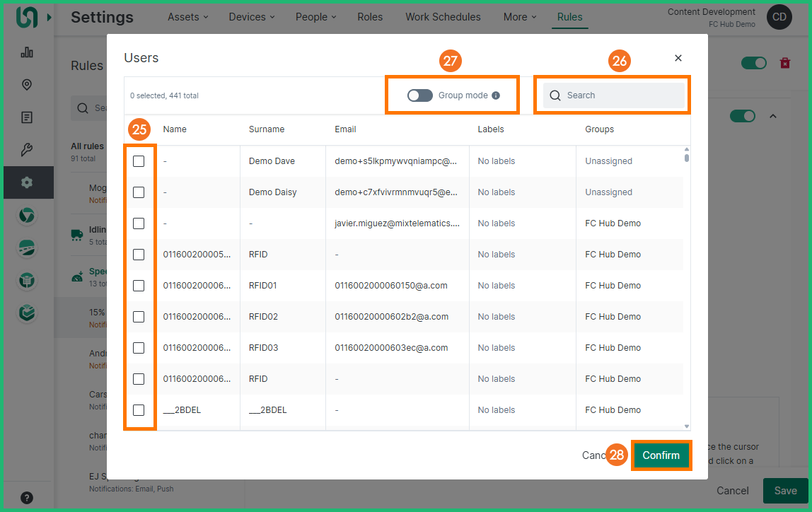Click the Group mode info icon

click(496, 95)
